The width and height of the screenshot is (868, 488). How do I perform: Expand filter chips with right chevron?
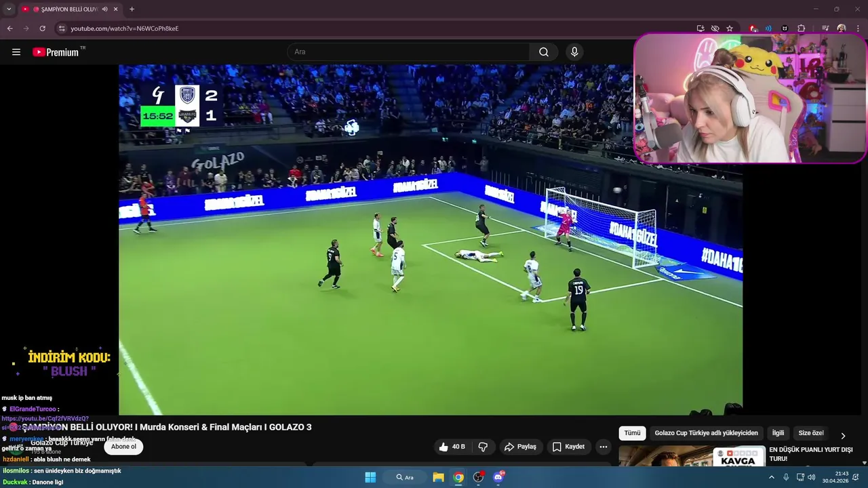(x=843, y=436)
